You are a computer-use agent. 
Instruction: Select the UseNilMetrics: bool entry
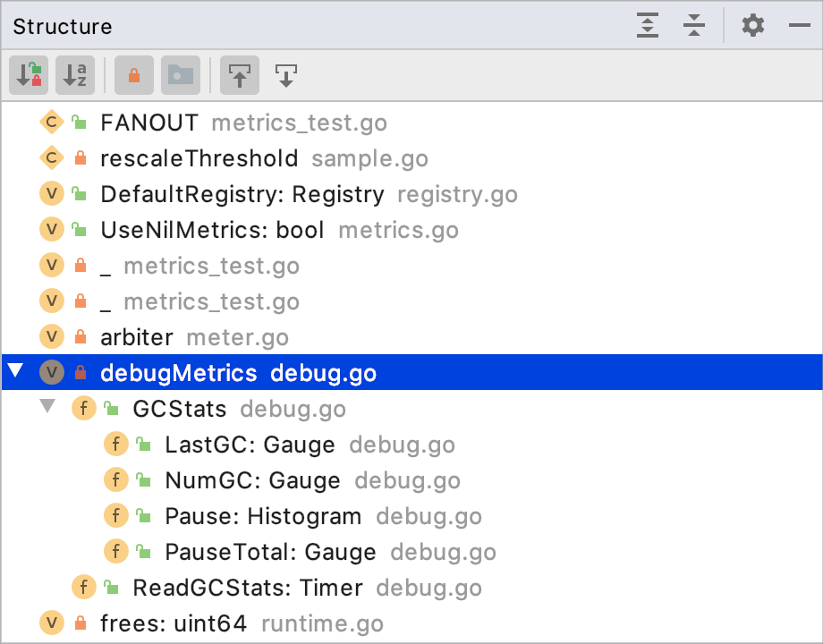point(211,230)
